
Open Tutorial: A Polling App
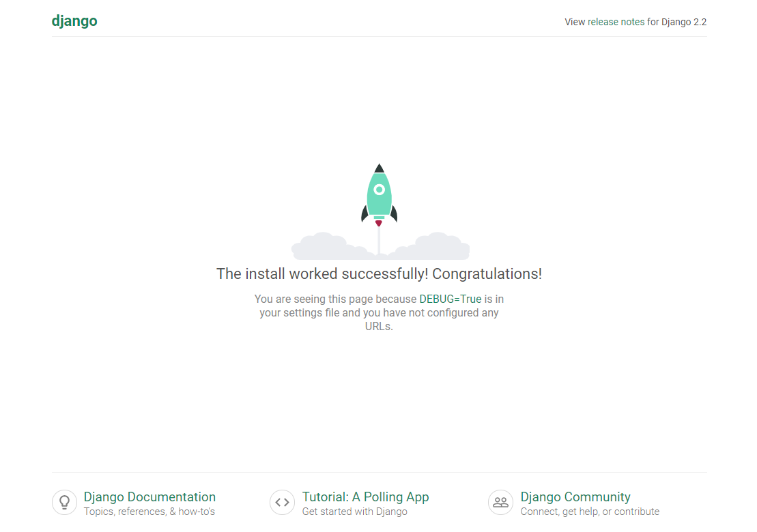(365, 497)
